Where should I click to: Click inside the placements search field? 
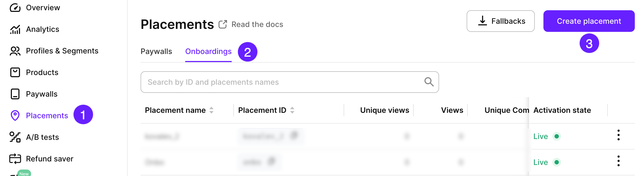pyautogui.click(x=270, y=82)
